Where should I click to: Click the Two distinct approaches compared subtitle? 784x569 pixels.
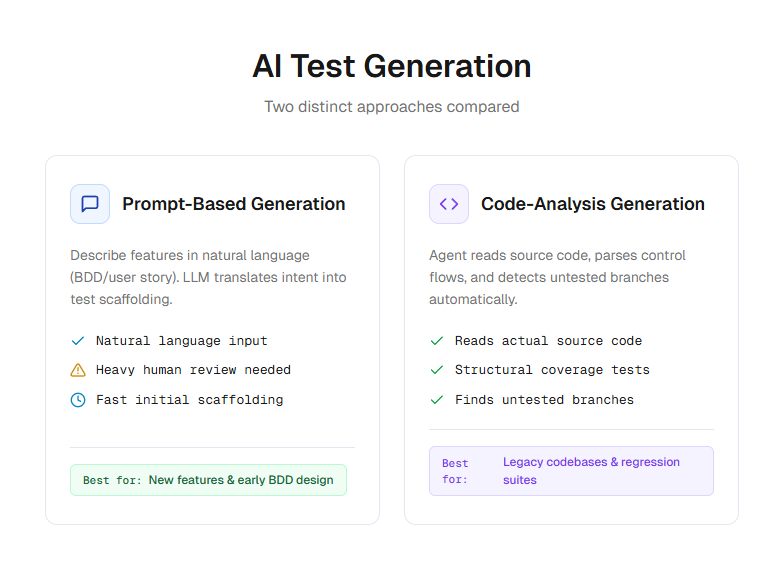(392, 106)
